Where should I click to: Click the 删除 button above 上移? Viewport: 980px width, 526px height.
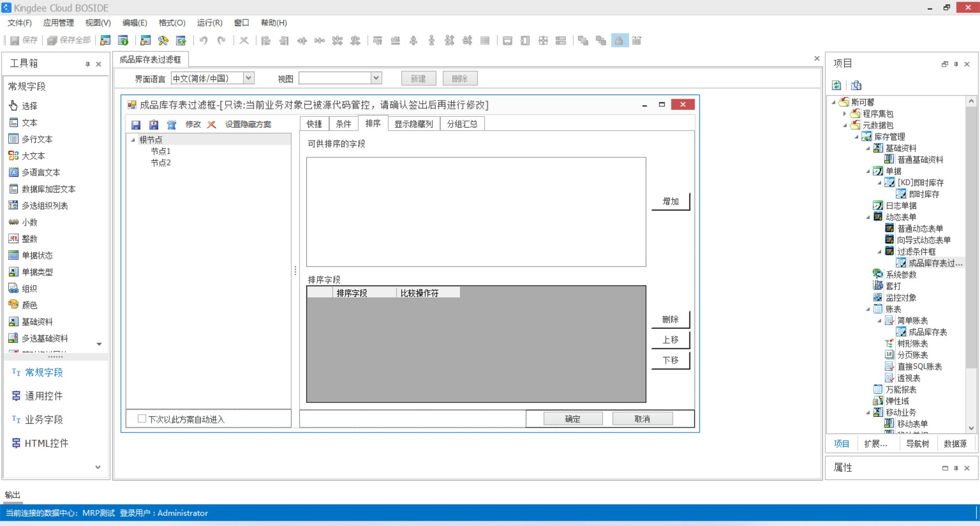point(671,320)
